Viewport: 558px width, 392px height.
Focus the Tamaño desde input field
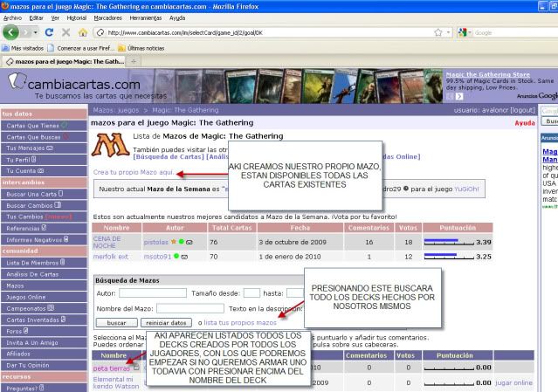(x=251, y=293)
